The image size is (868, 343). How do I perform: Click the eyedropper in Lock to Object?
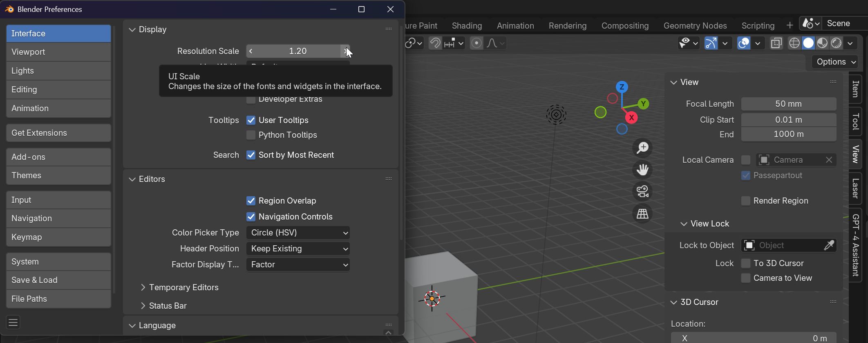pos(829,245)
